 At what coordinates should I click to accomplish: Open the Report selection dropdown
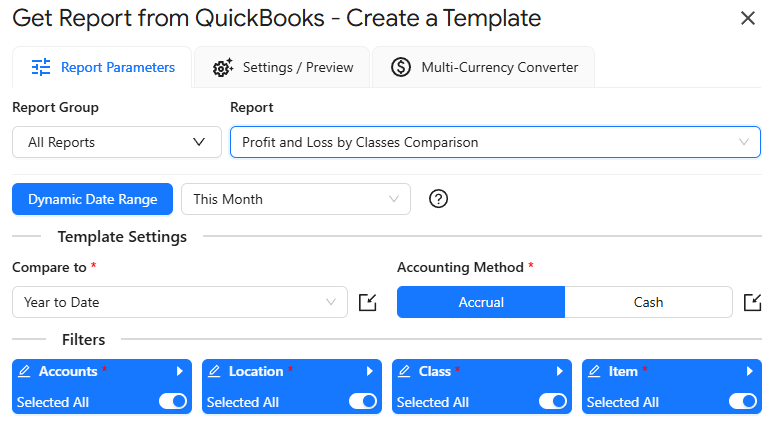tap(495, 142)
